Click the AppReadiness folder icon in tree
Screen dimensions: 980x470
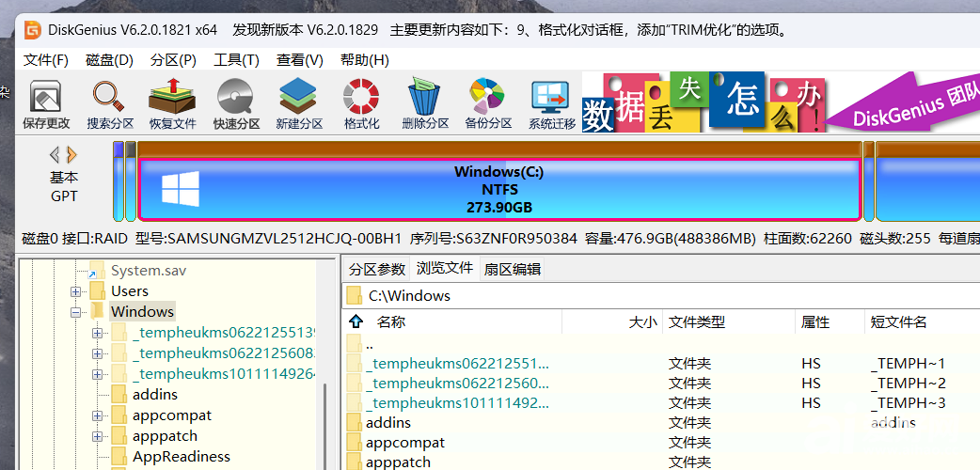(119, 456)
